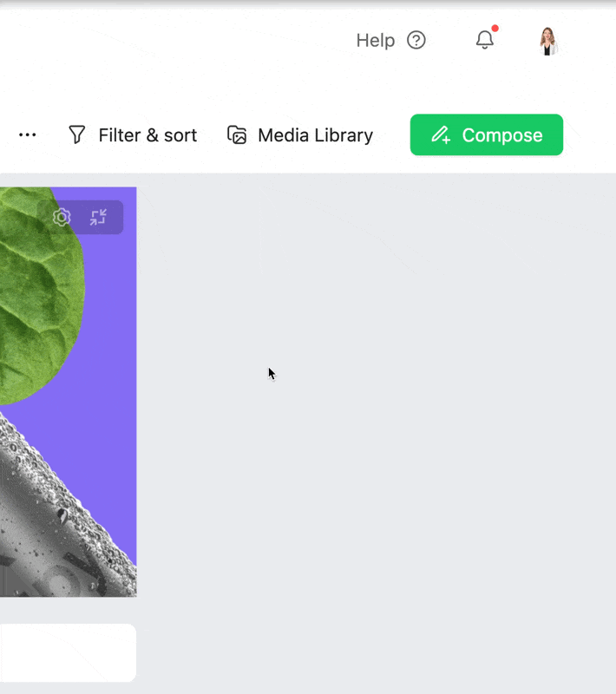Open the user profile avatar menu
The image size is (616, 694).
[x=547, y=41]
